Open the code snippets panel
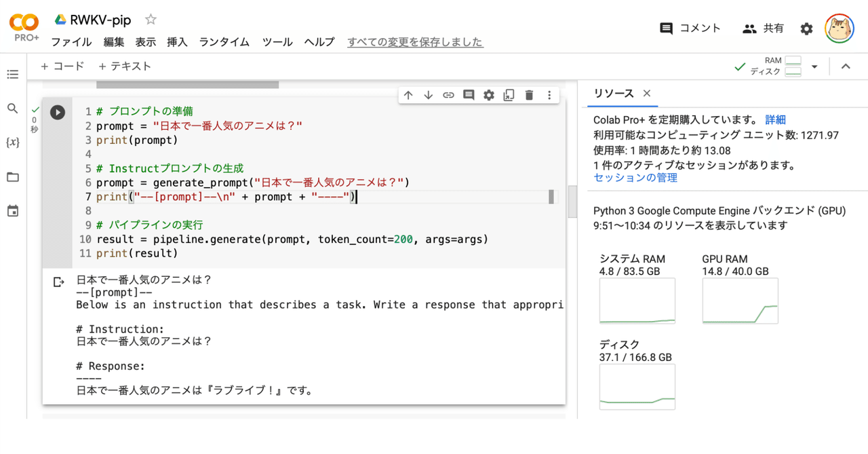Image resolution: width=868 pixels, height=454 pixels. point(12,143)
